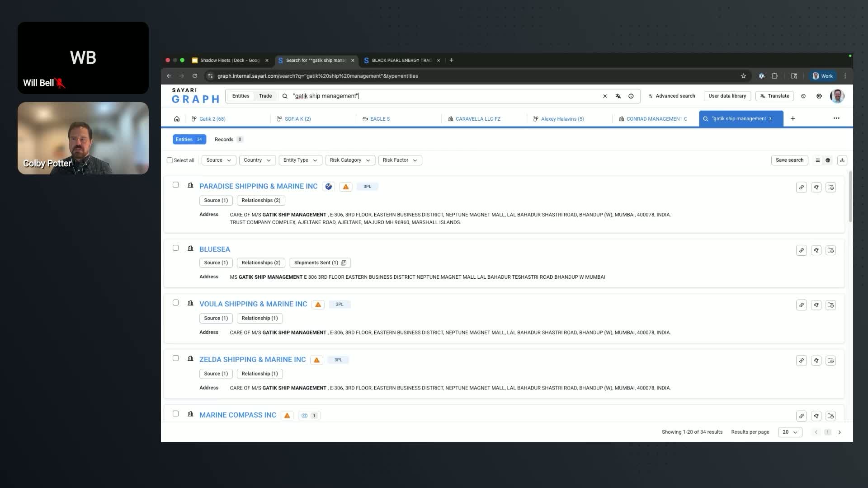Viewport: 868px width, 488px height.
Task: Click the blue verified badge beside PARADISE SHIPPING
Action: tap(329, 187)
